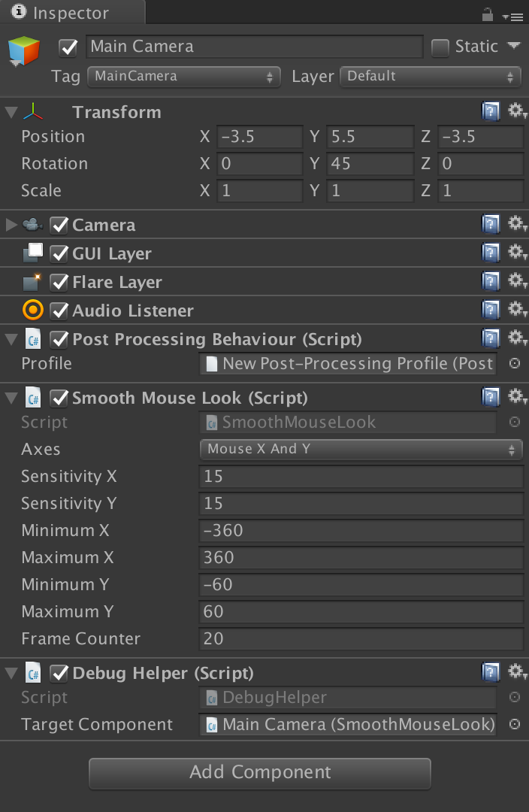Disable the Camera component checkbox
529x812 pixels.
59,225
